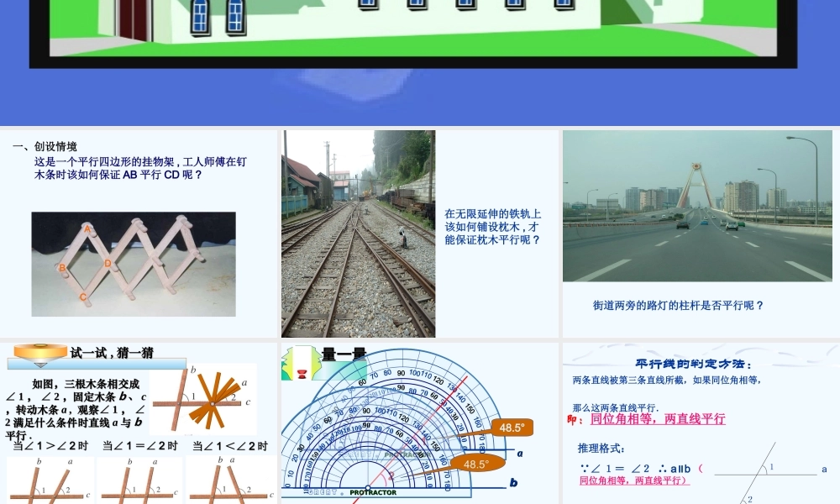Open the '试一试, 猜一猜' slide thumbnail
This screenshot has width=840, height=504.
click(139, 423)
